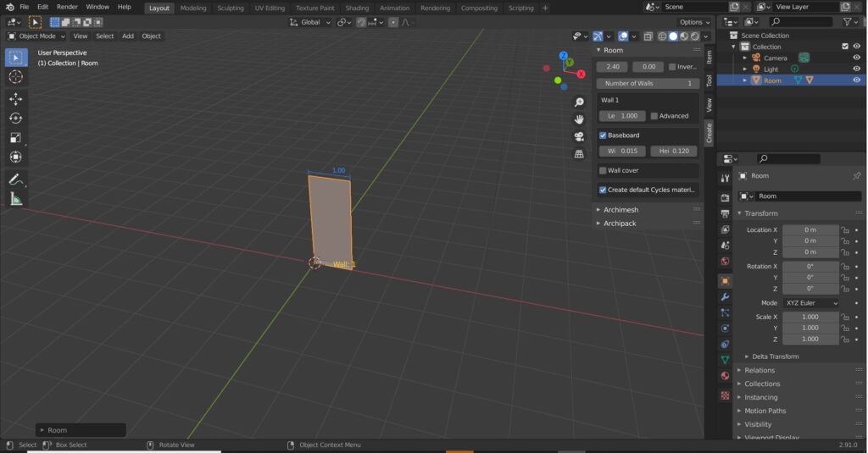Activate the Scale tool

(x=15, y=138)
